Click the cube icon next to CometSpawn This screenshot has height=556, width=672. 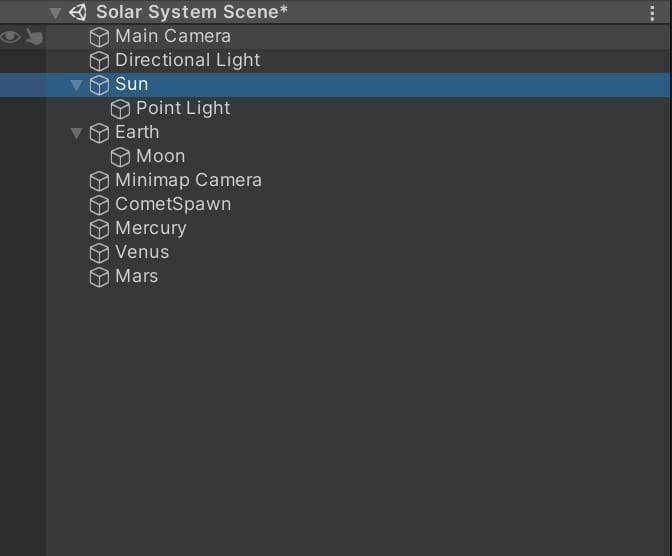99,205
